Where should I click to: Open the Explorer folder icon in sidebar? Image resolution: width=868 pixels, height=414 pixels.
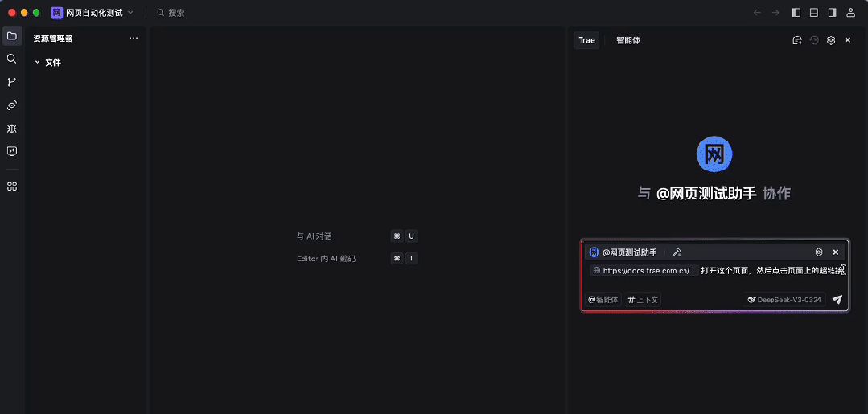[x=12, y=36]
